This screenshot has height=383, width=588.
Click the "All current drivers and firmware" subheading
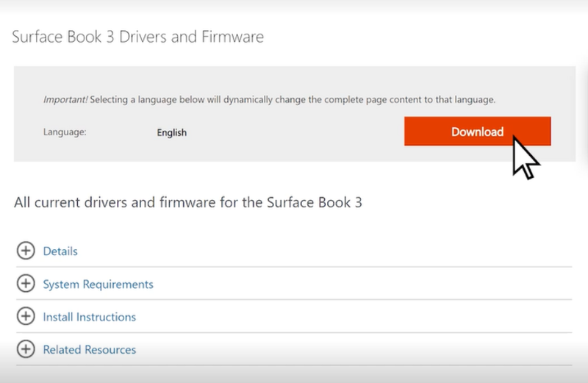[x=187, y=202]
